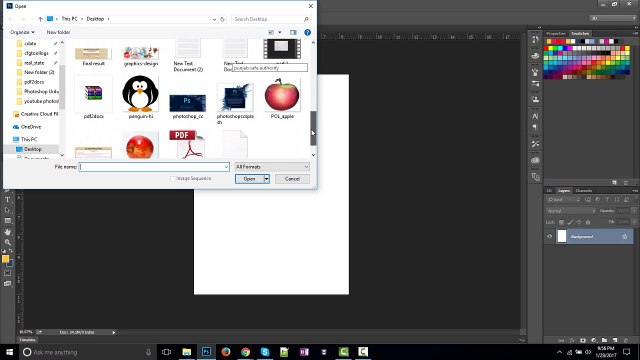Toggle the preview pane in Open dialog

click(293, 32)
